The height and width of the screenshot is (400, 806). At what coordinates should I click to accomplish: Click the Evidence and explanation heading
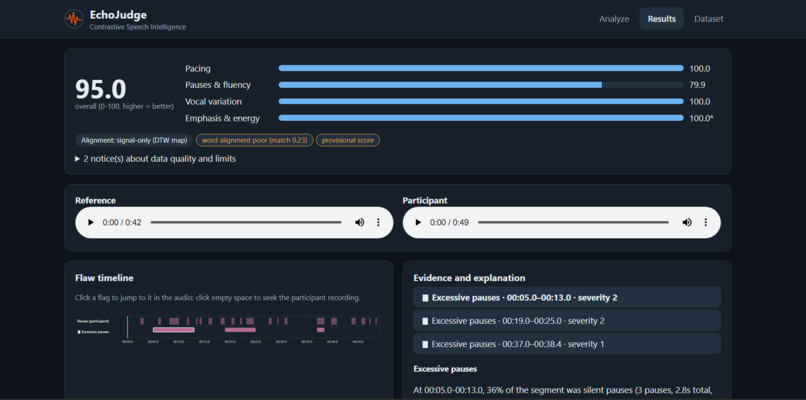[469, 278]
